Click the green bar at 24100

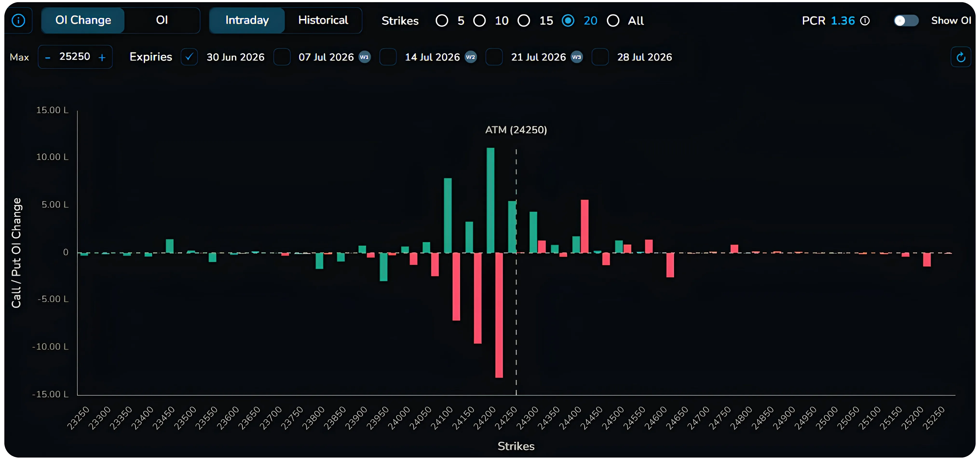448,216
